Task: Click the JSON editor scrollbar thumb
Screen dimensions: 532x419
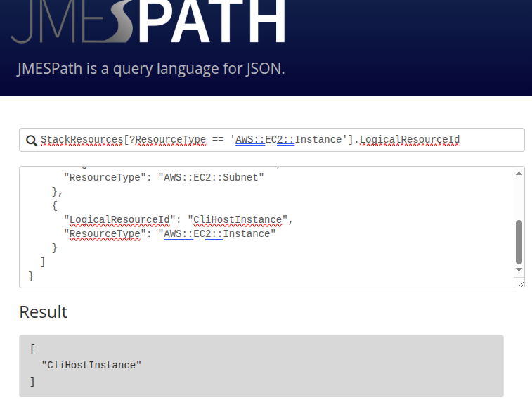Action: (519, 242)
